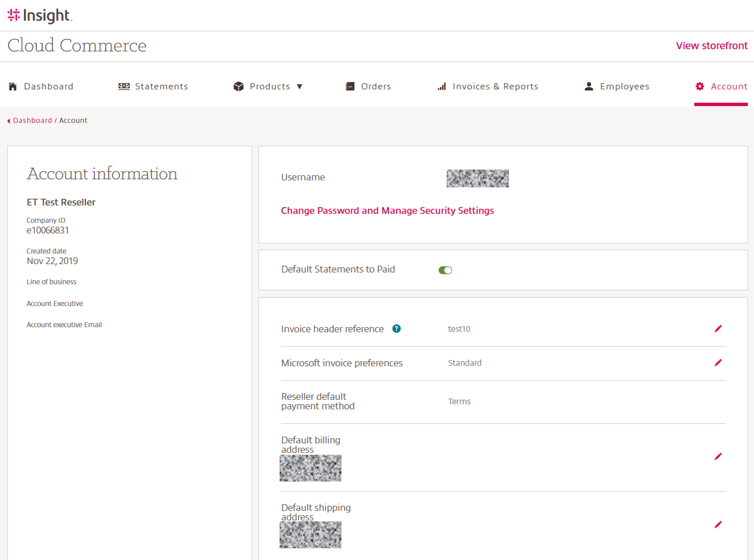Open Change Password and Manage Security Settings
The height and width of the screenshot is (560, 754).
(x=387, y=210)
